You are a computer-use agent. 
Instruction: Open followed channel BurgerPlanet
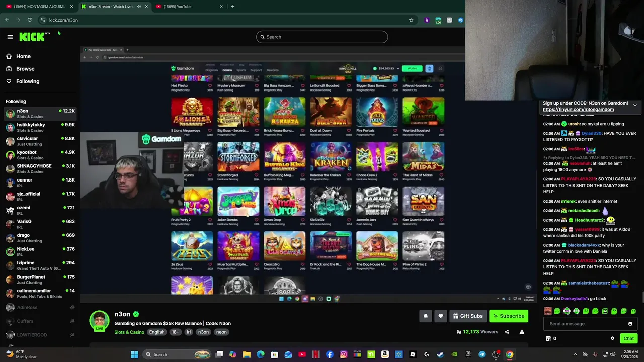tap(40, 280)
